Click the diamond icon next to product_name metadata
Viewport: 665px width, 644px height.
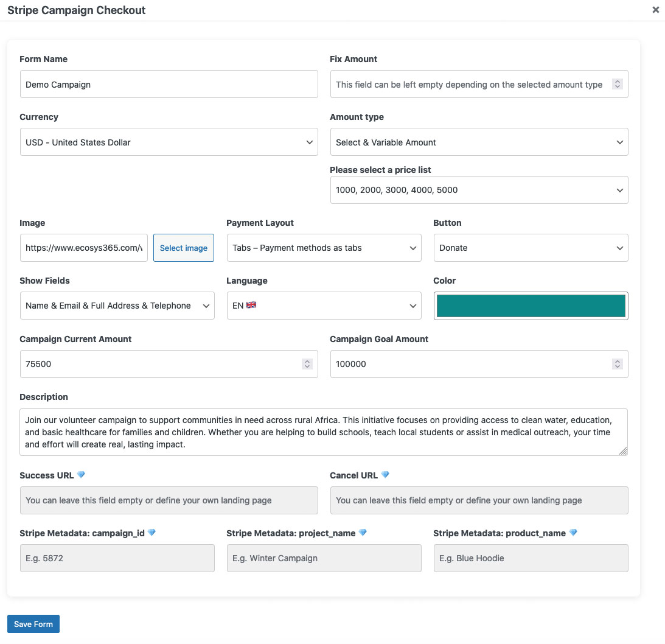[571, 533]
